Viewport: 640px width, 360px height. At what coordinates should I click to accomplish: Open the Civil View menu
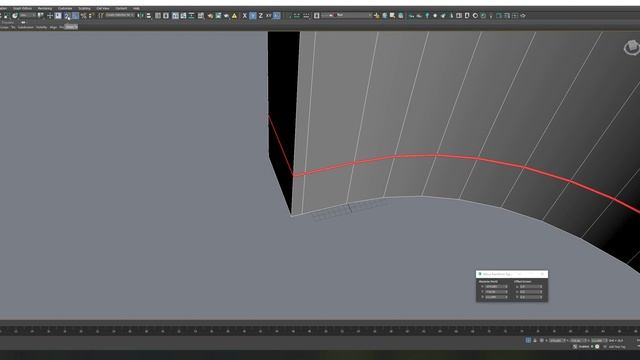[x=103, y=8]
